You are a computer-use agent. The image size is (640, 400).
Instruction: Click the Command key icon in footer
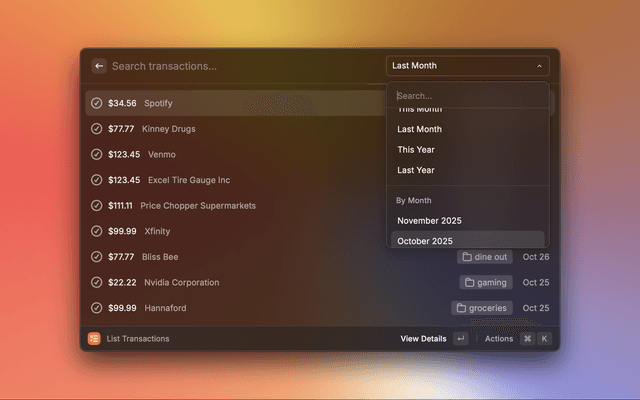[527, 339]
